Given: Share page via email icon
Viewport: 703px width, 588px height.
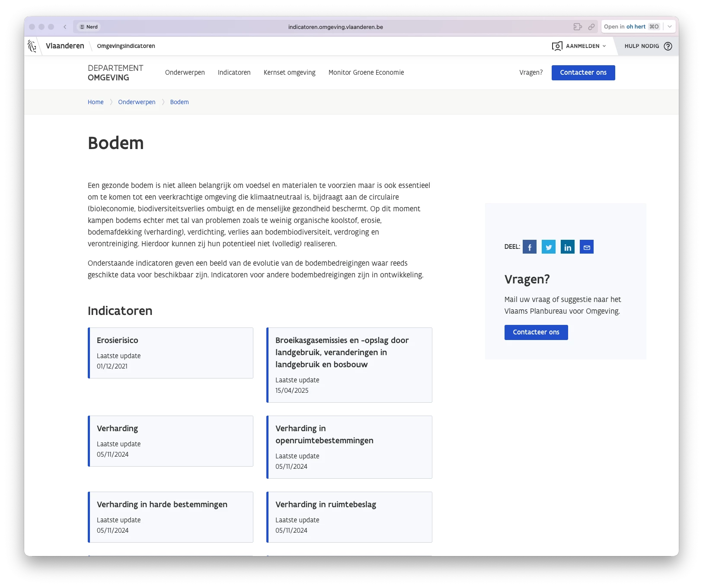Looking at the screenshot, I should click(x=586, y=247).
